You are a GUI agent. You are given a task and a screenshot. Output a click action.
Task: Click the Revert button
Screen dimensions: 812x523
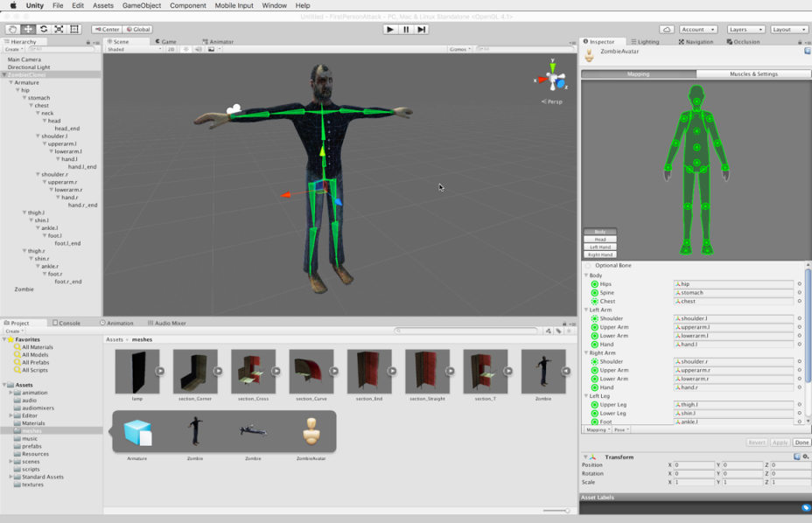tap(757, 443)
